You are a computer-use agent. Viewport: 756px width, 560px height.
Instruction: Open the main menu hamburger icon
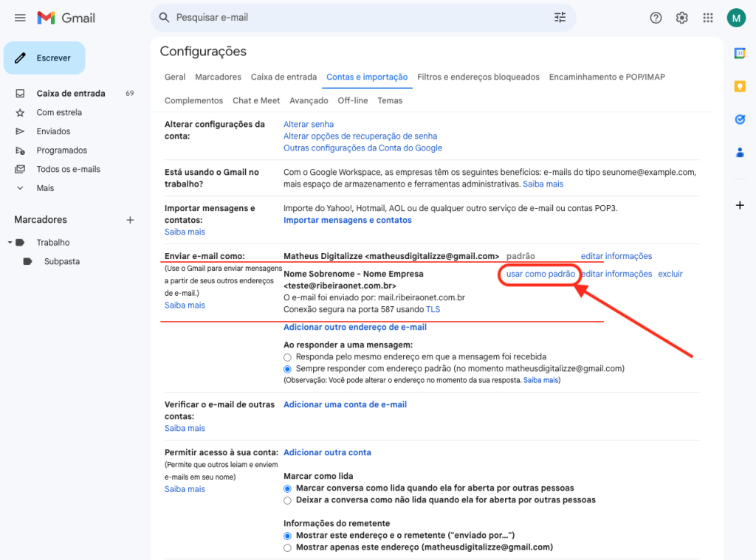pos(20,18)
